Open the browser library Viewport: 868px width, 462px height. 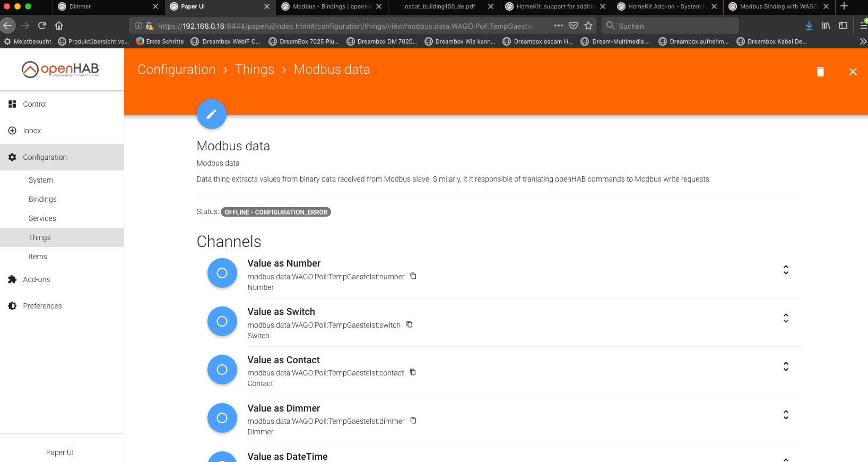click(826, 25)
